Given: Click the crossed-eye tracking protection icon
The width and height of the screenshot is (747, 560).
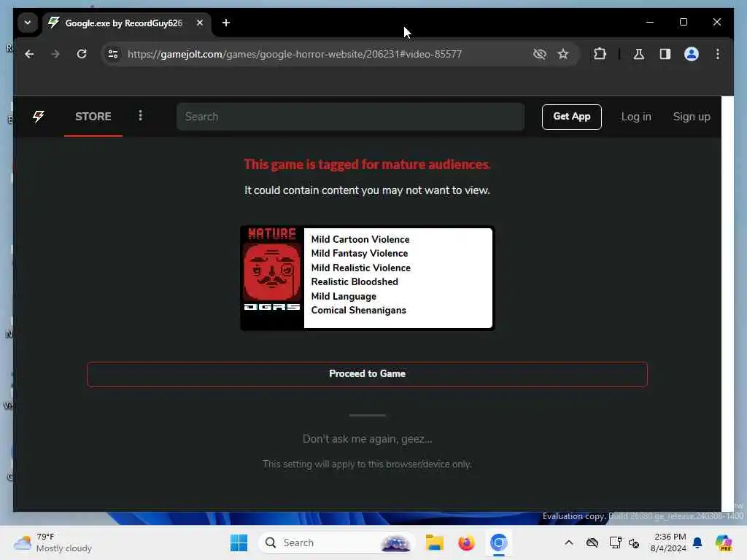Looking at the screenshot, I should point(539,54).
